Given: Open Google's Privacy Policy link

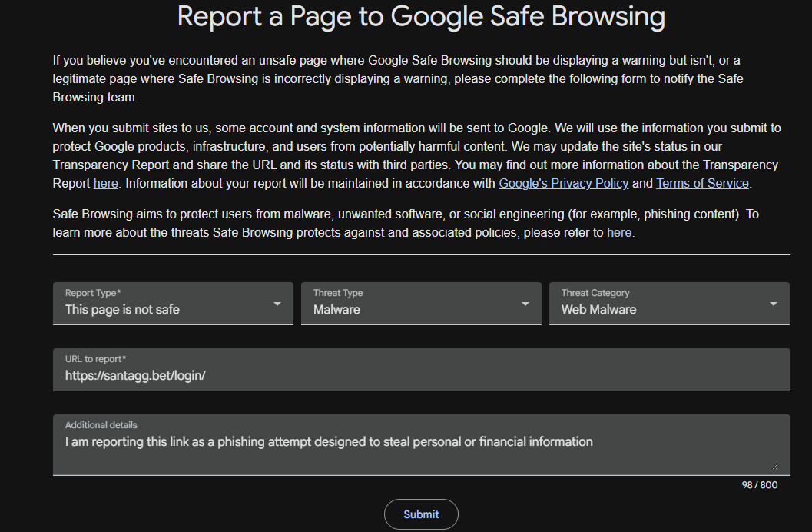Looking at the screenshot, I should [x=563, y=184].
